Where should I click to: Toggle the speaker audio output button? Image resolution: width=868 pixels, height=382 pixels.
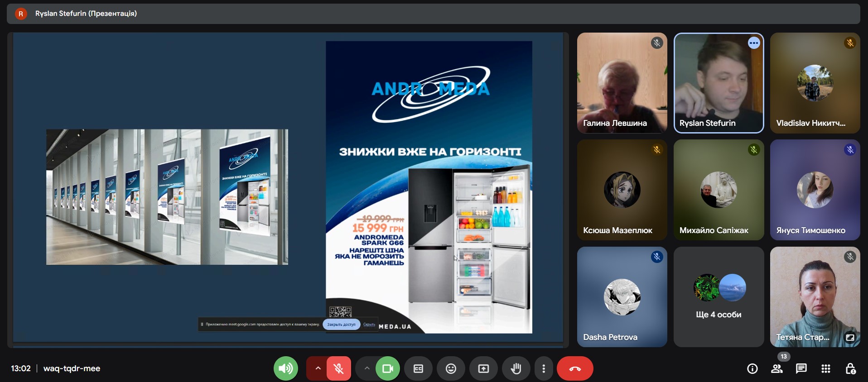click(x=286, y=368)
